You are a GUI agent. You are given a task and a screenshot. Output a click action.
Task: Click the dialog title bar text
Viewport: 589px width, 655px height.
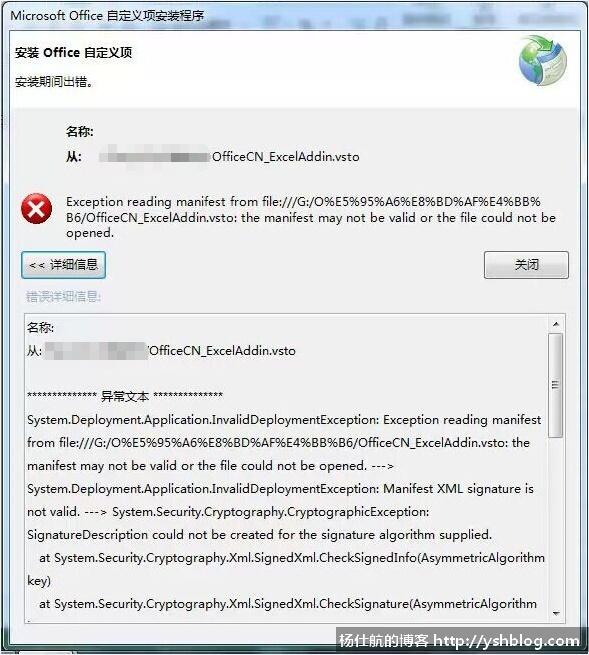(x=107, y=16)
